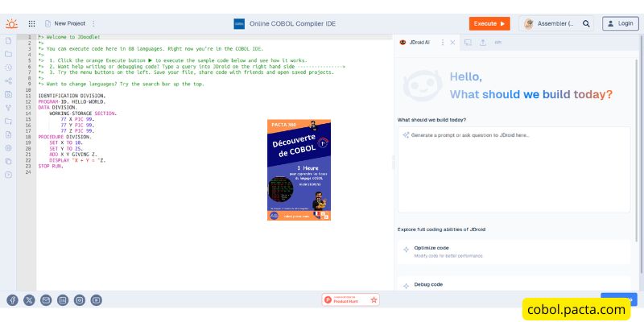Image resolution: width=644 pixels, height=322 pixels.
Task: Click the JDoodle sun logo
Action: coord(11,23)
